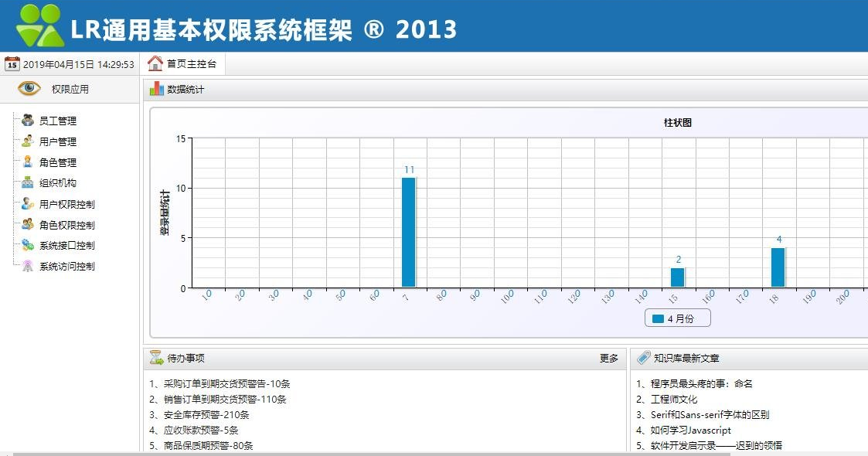Click the 数据统计 panel title
The image size is (868, 456).
(x=186, y=89)
